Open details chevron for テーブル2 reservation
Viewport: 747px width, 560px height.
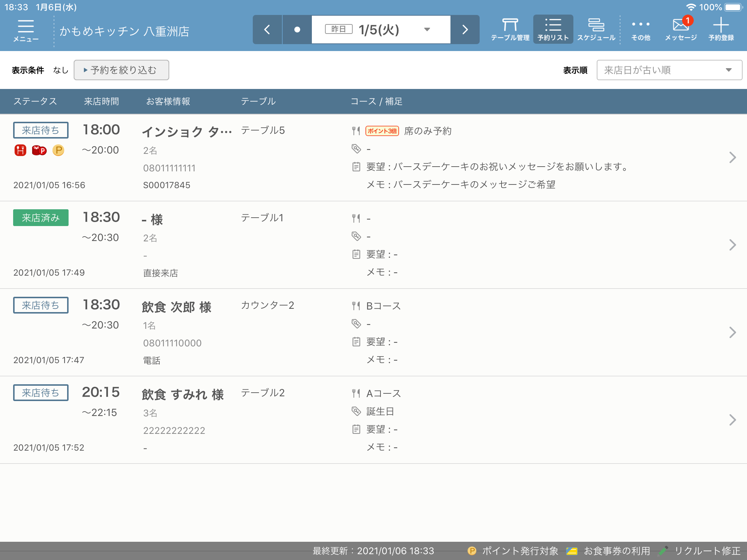[732, 420]
